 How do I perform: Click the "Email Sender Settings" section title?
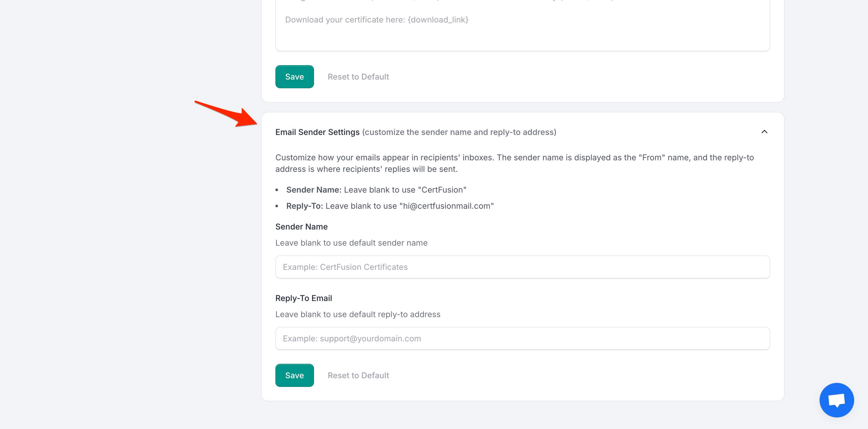pos(317,132)
